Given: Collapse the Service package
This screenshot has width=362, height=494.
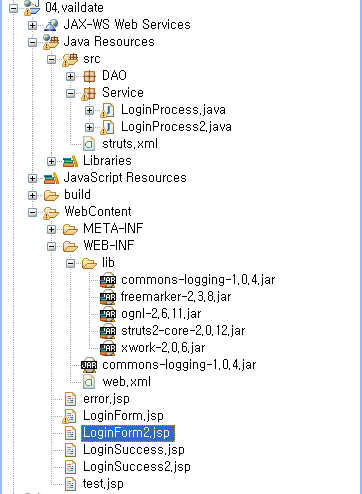Looking at the screenshot, I should click(x=70, y=93).
